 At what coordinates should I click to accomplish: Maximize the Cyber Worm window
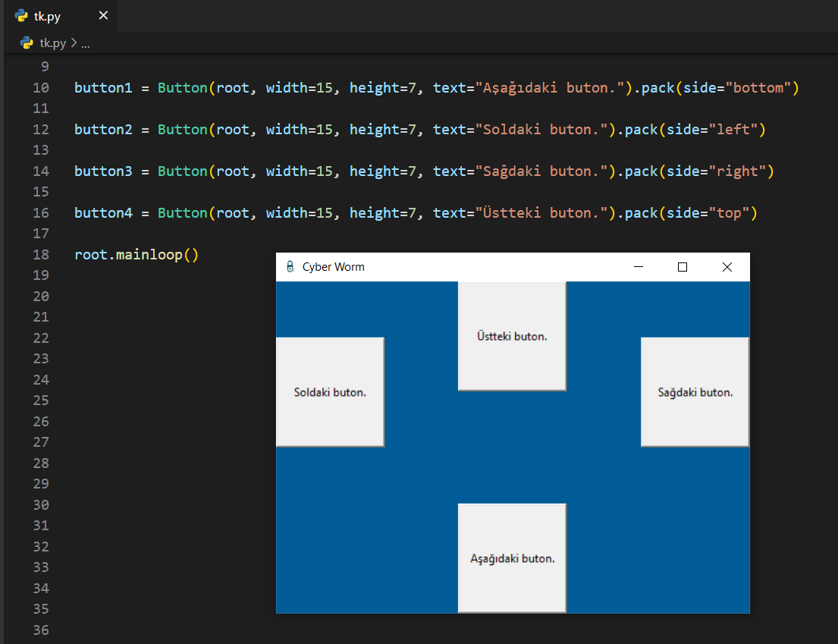(683, 267)
